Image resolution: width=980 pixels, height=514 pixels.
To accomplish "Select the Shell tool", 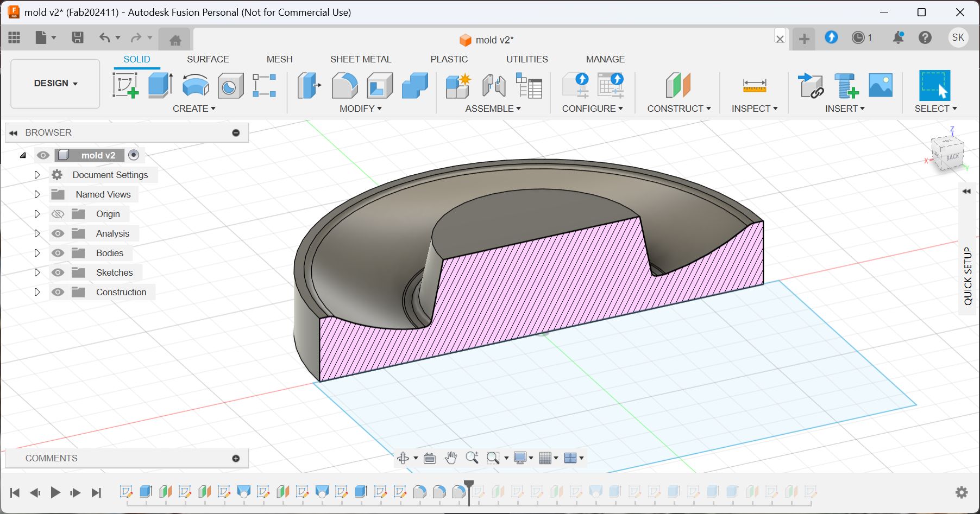I will 380,85.
